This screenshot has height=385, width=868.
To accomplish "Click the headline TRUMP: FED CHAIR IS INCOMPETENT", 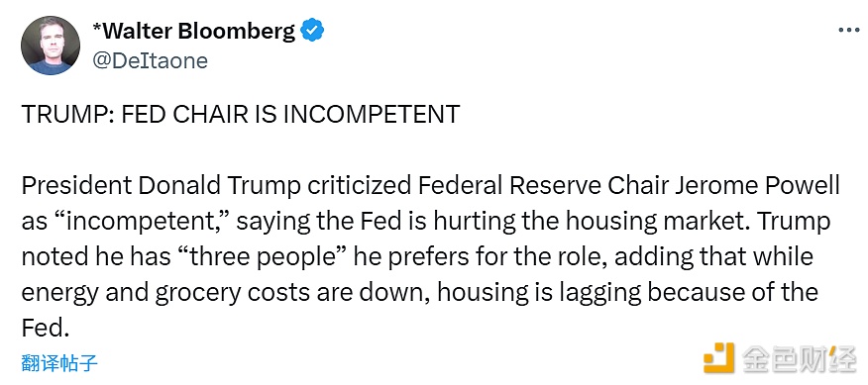I will tap(241, 115).
